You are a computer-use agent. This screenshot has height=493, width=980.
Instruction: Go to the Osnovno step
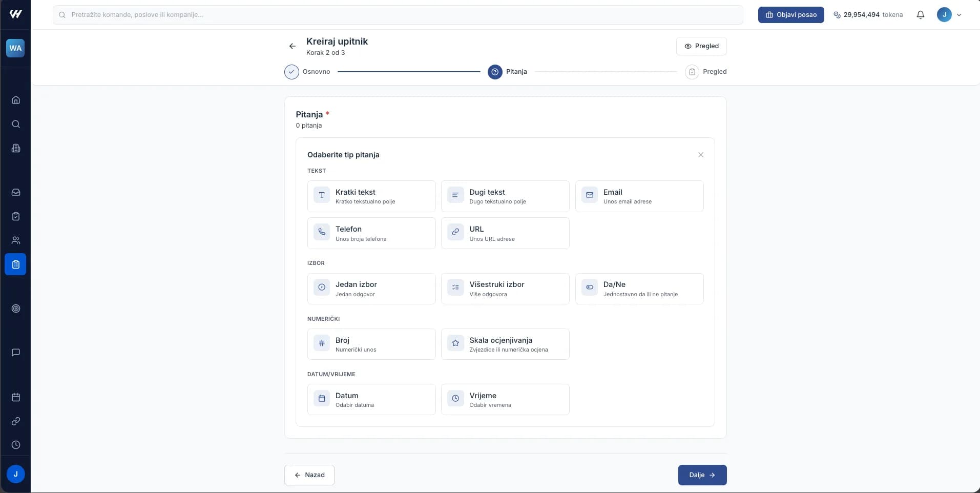[x=307, y=72]
